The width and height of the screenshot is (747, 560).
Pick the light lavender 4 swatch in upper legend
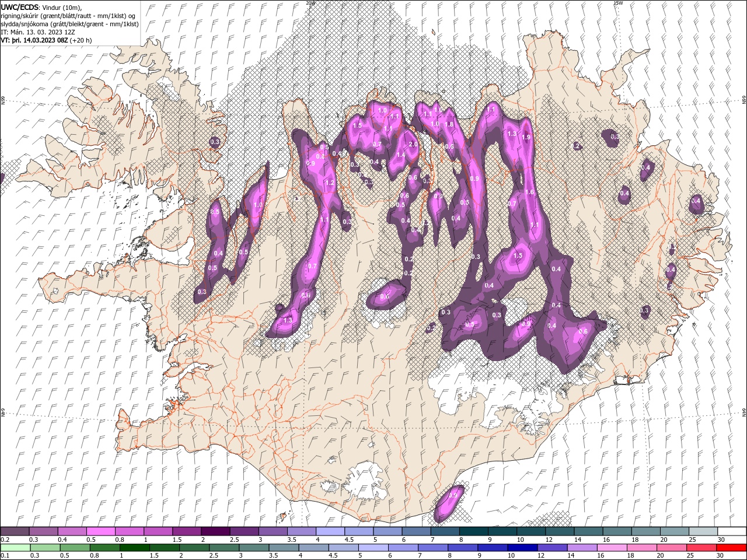click(330, 531)
